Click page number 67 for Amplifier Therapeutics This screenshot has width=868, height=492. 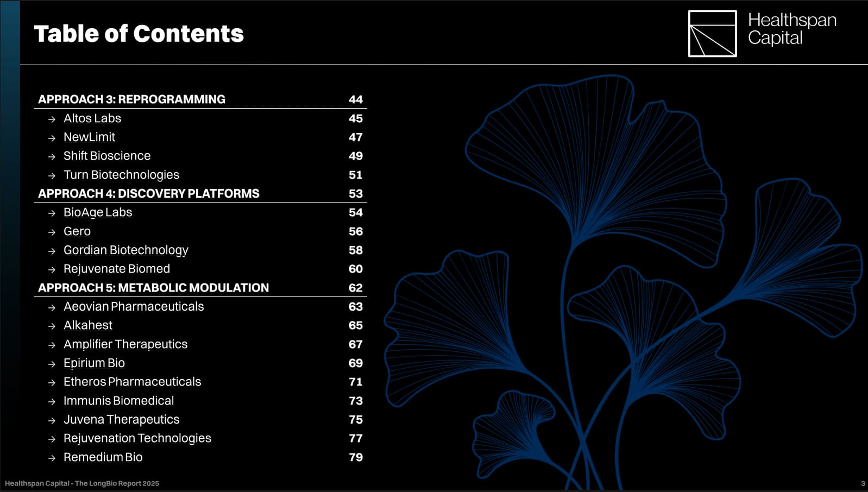(356, 344)
